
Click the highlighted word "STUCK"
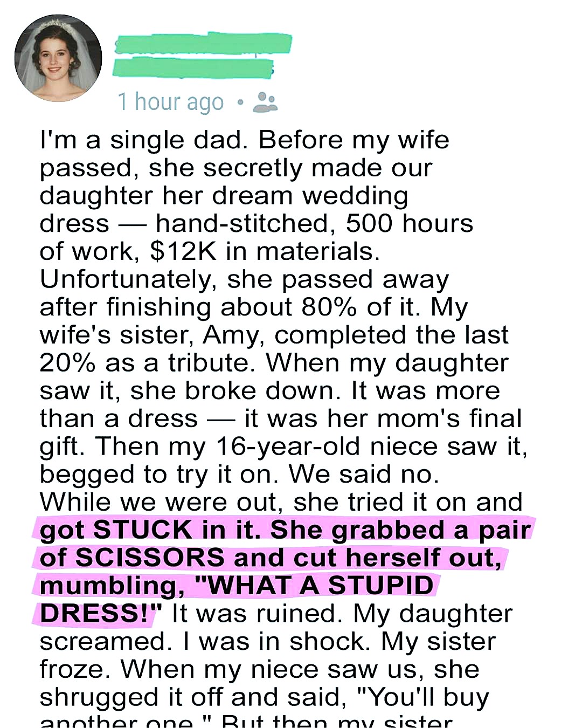pos(143,530)
